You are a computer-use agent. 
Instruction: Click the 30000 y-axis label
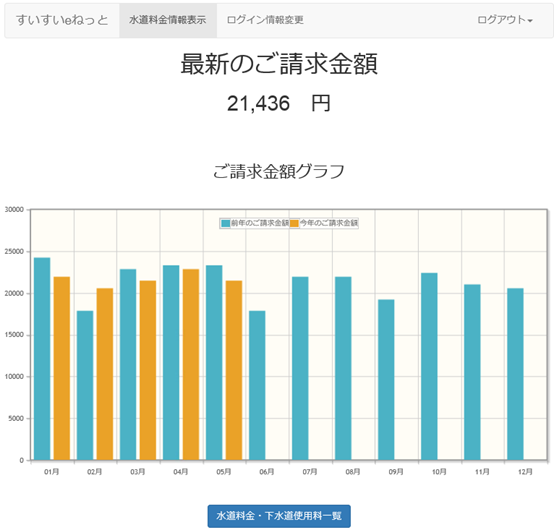14,210
